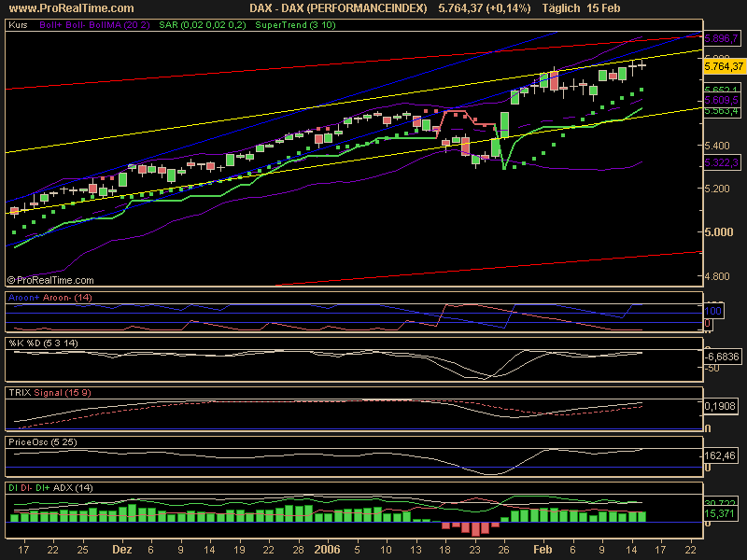Select the Täglich timeframe label
The width and height of the screenshot is (747, 560).
(561, 8)
